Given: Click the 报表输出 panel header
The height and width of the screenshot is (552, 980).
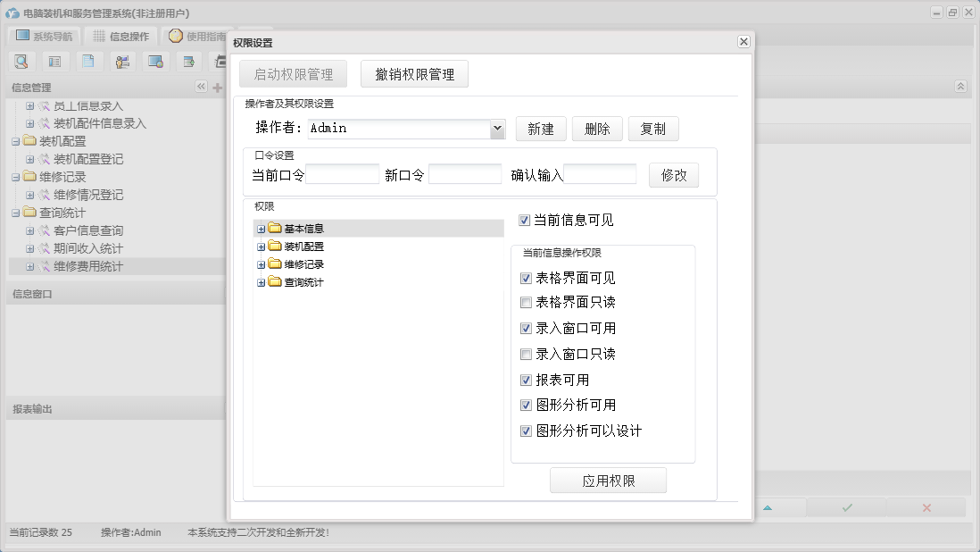Looking at the screenshot, I should click(116, 409).
